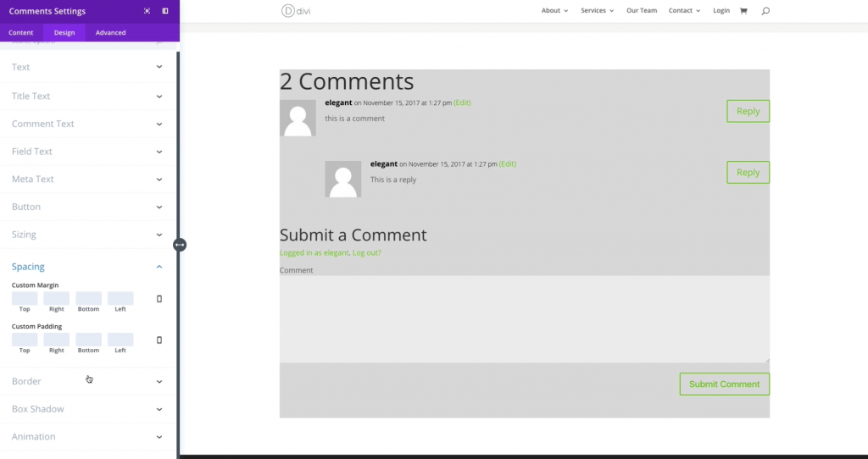Image resolution: width=868 pixels, height=459 pixels.
Task: Click the Custom Padding Right field
Action: [57, 340]
